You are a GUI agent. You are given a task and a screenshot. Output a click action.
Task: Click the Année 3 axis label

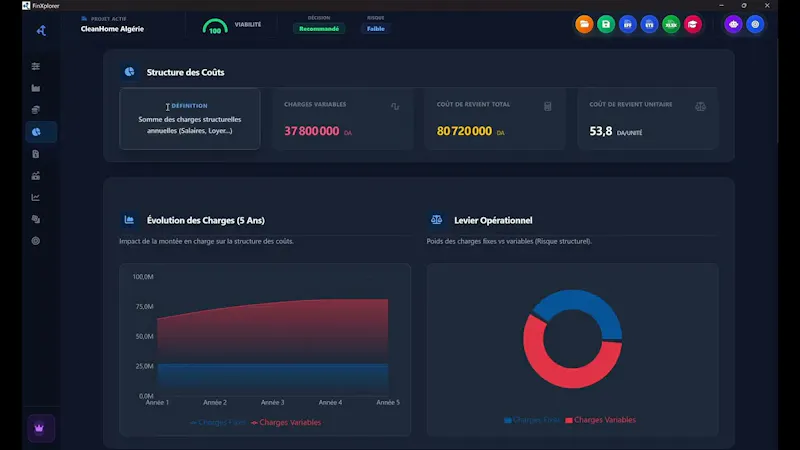coord(272,403)
